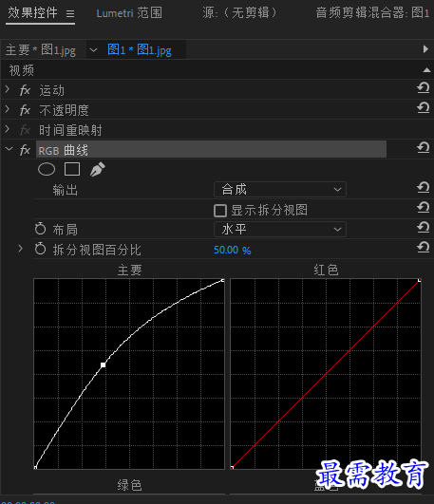Select the free draw bezier pen tool
The height and width of the screenshot is (504, 434).
click(x=98, y=169)
